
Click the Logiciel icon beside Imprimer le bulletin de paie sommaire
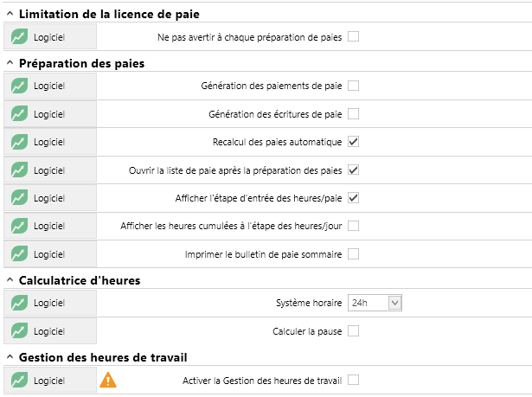click(x=19, y=254)
